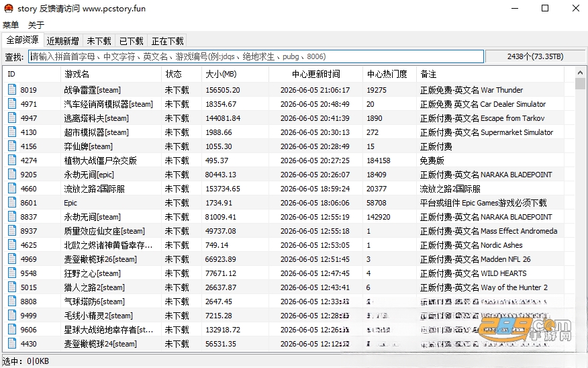Select the 毛线小精灵2[steam] game name

pyautogui.click(x=98, y=316)
